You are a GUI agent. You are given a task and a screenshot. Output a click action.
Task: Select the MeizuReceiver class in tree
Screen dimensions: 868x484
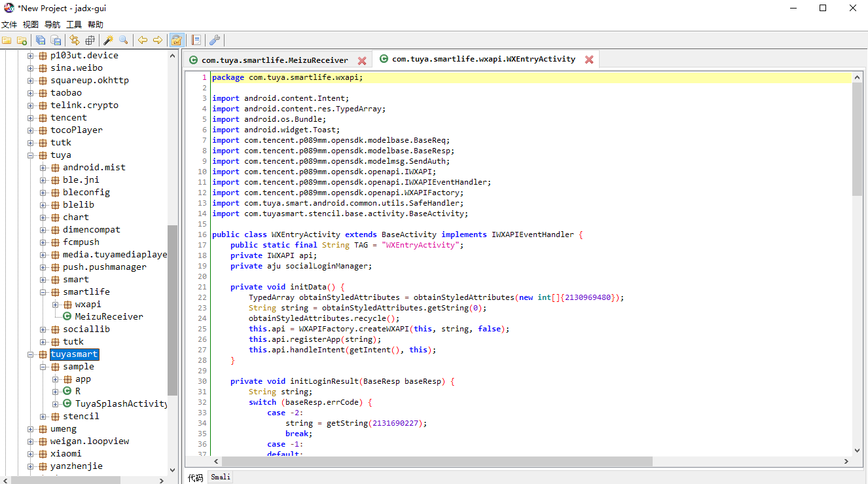coord(109,317)
